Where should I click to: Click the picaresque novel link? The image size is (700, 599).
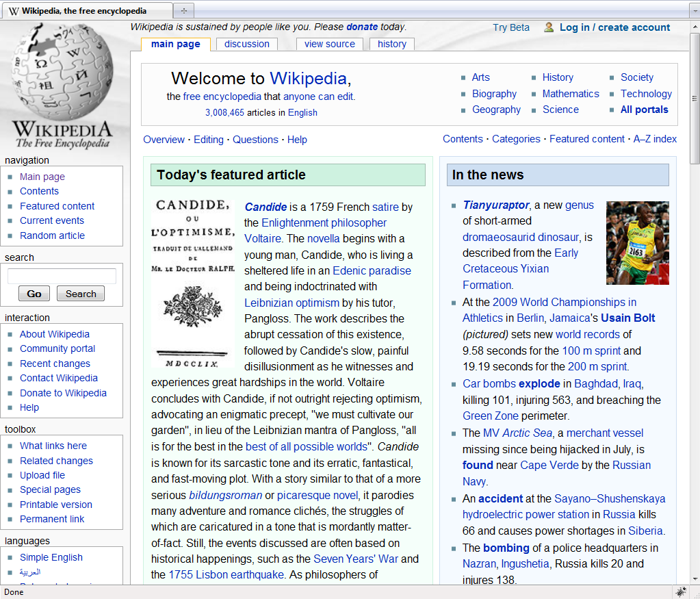pos(317,496)
